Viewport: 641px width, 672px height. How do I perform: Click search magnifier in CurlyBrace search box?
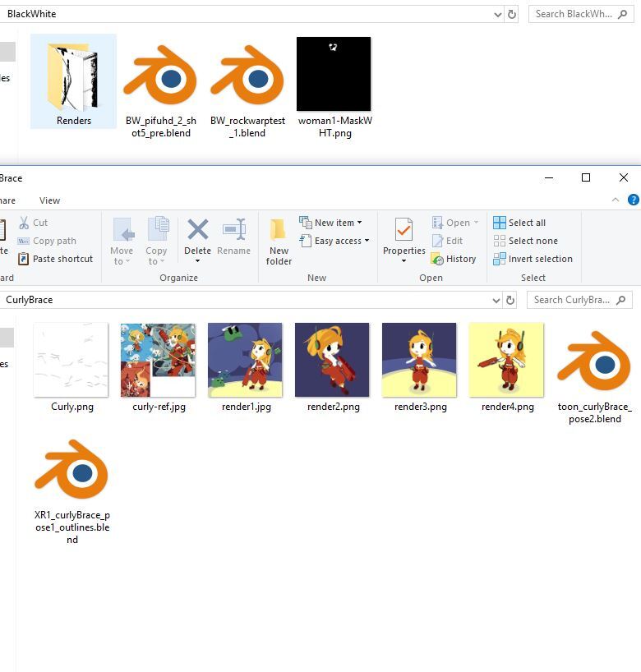620,300
